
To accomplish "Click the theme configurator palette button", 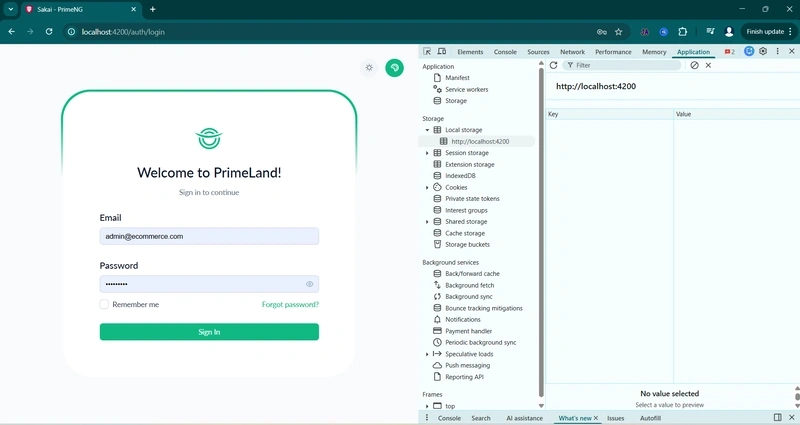I will 394,68.
